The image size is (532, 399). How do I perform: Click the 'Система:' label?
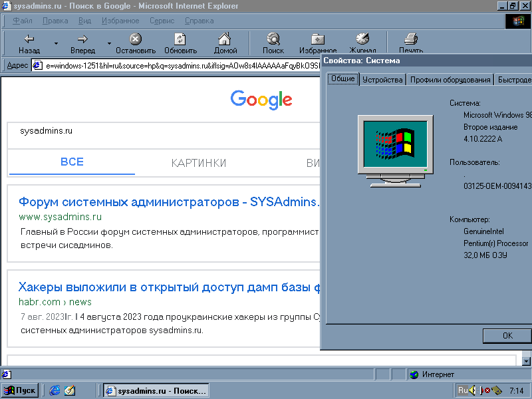pyautogui.click(x=465, y=103)
